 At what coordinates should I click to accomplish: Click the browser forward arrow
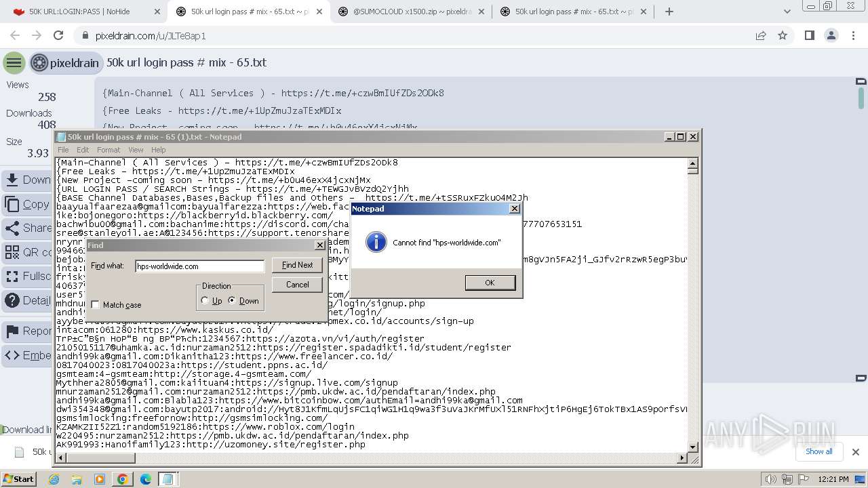click(x=37, y=35)
